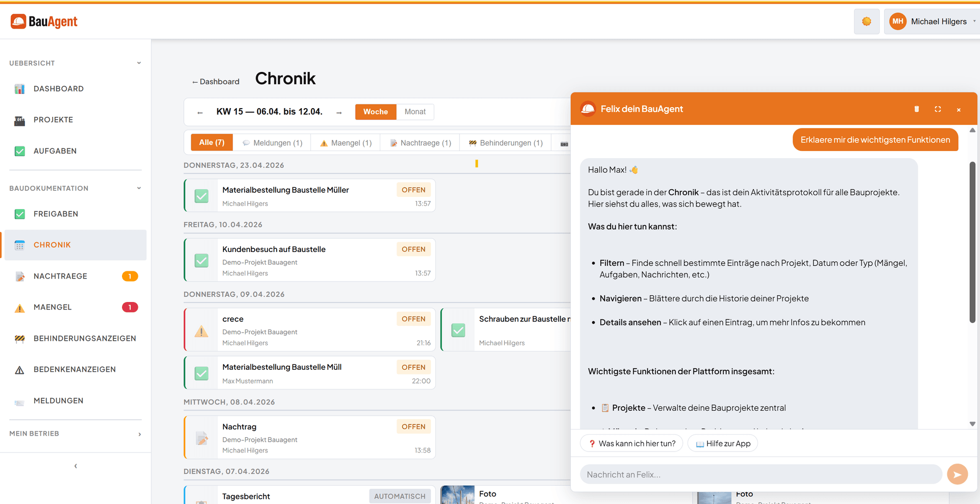The height and width of the screenshot is (504, 980).
Task: Focus the 'Nachricht an Felix' input field
Action: (x=761, y=474)
